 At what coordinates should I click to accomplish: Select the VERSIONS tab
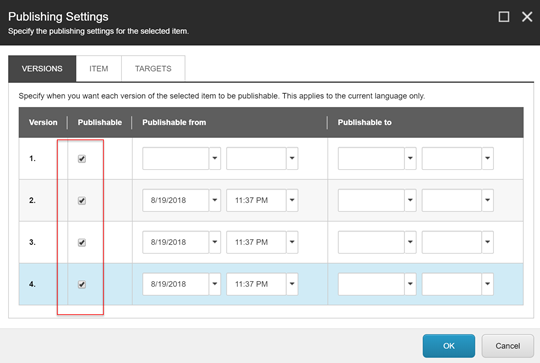(x=42, y=69)
